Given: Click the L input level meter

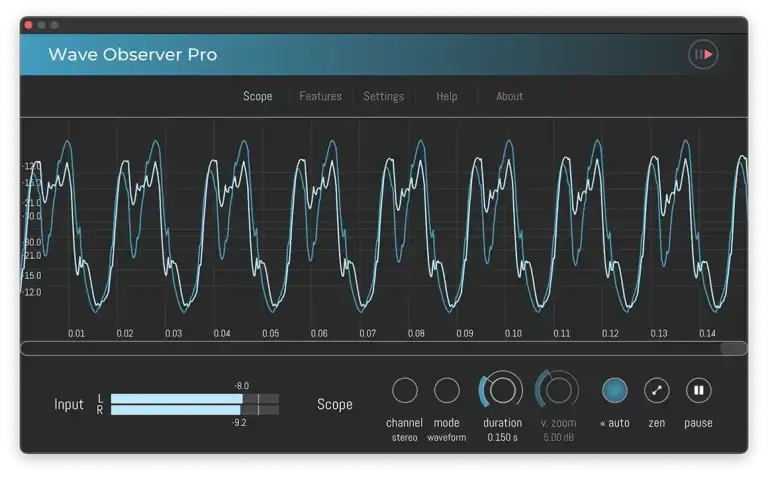Looking at the screenshot, I should coord(195,399).
